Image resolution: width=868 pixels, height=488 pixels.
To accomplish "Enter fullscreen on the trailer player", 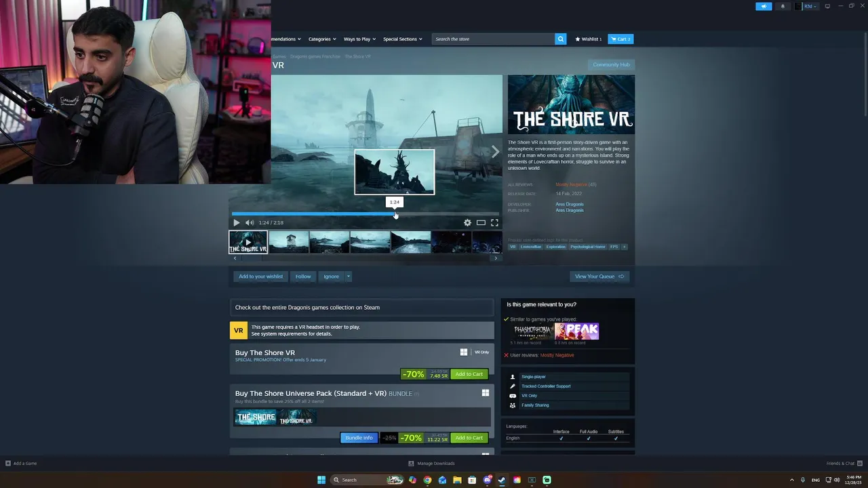I will point(494,222).
